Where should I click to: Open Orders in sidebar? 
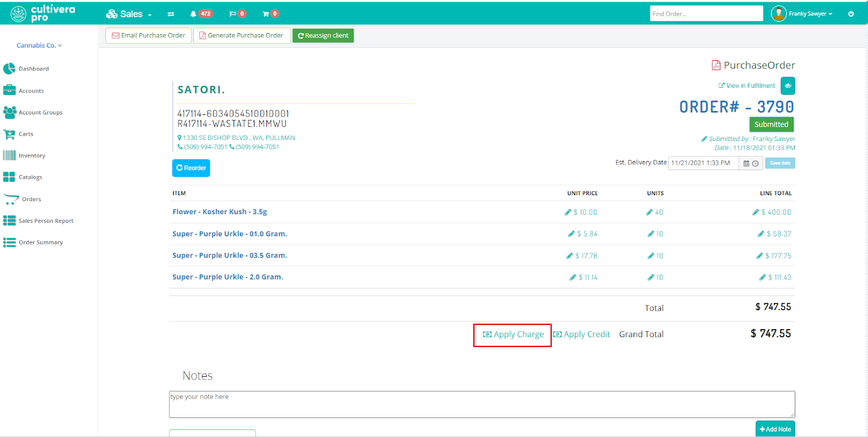(31, 200)
